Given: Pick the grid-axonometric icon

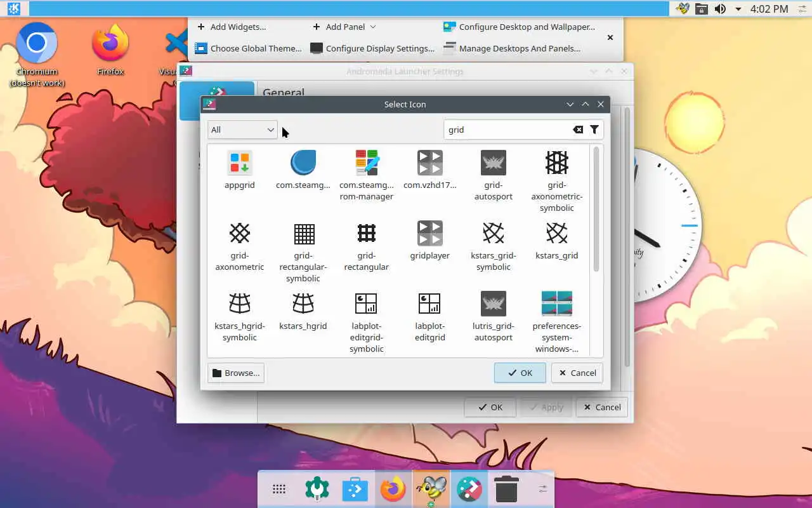Looking at the screenshot, I should 240,234.
